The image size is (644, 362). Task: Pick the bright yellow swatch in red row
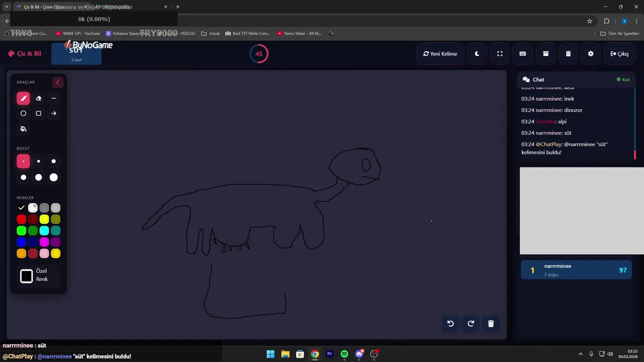pyautogui.click(x=44, y=219)
